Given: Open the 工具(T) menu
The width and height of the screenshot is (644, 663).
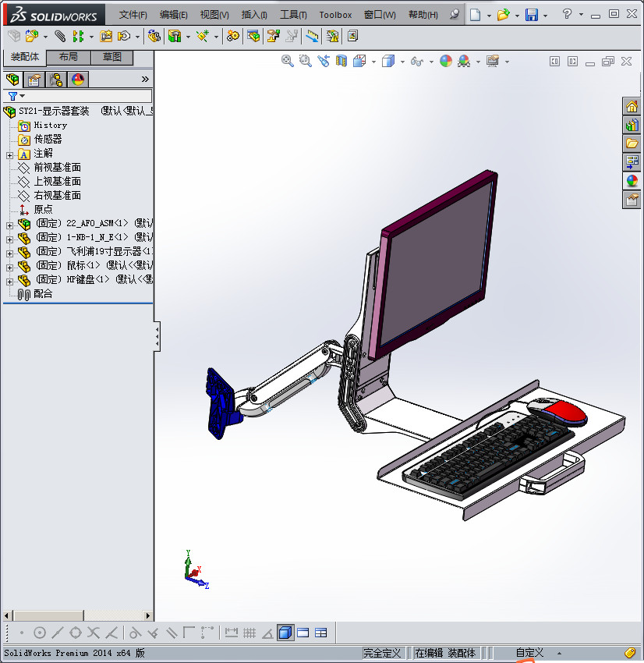Looking at the screenshot, I should 293,15.
